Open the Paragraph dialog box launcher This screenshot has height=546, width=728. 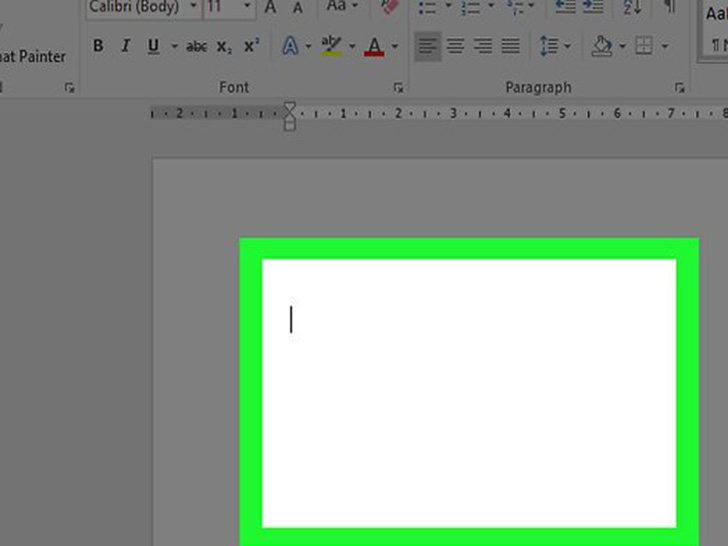679,87
